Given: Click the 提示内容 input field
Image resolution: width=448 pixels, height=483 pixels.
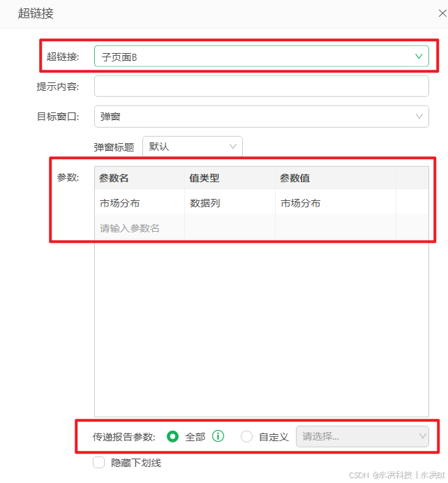Looking at the screenshot, I should tap(262, 87).
